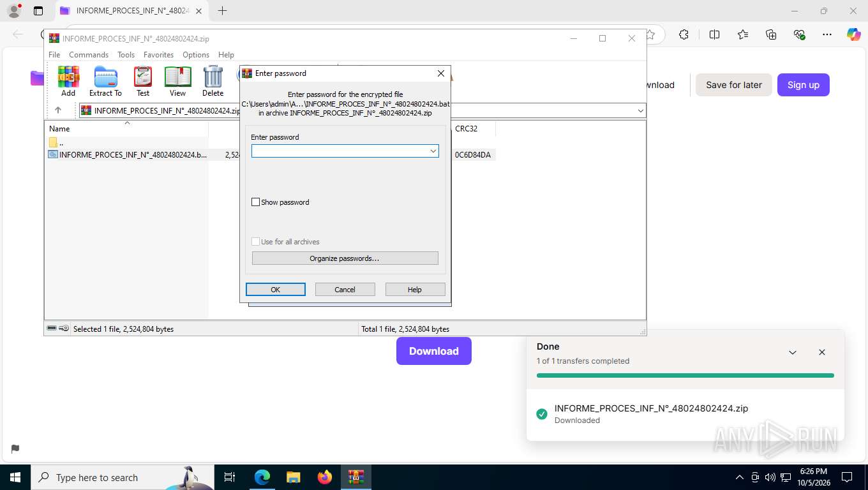Image resolution: width=868 pixels, height=490 pixels.
Task: Click Help button in the password dialog
Action: tap(415, 290)
